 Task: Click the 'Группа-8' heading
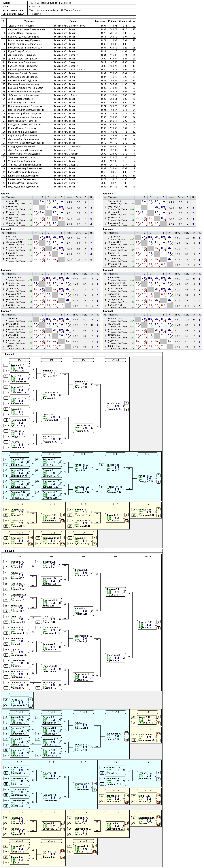pos(108,311)
